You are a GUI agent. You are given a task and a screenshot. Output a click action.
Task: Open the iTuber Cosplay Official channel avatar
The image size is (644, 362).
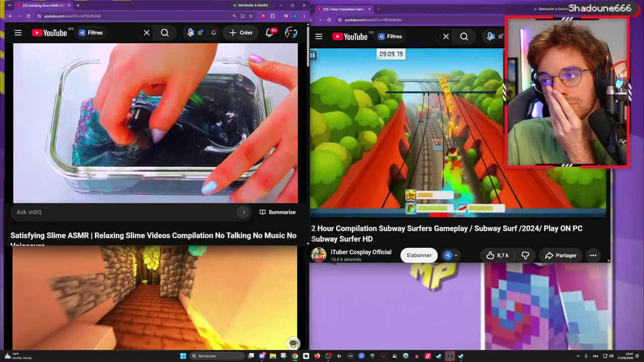point(318,255)
